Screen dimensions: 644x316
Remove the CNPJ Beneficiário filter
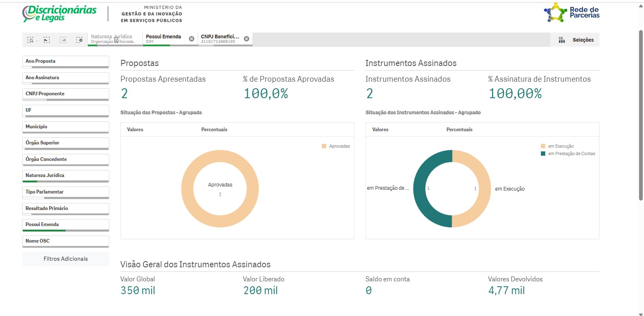coord(246,38)
